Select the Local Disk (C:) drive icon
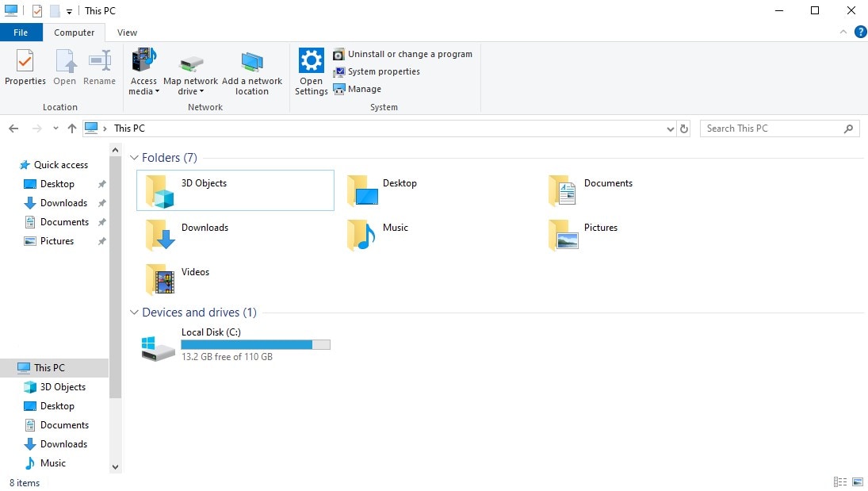 click(158, 348)
